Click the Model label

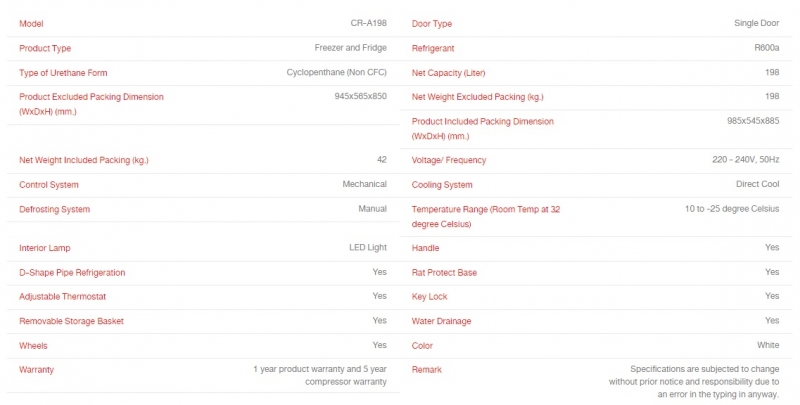click(x=31, y=23)
